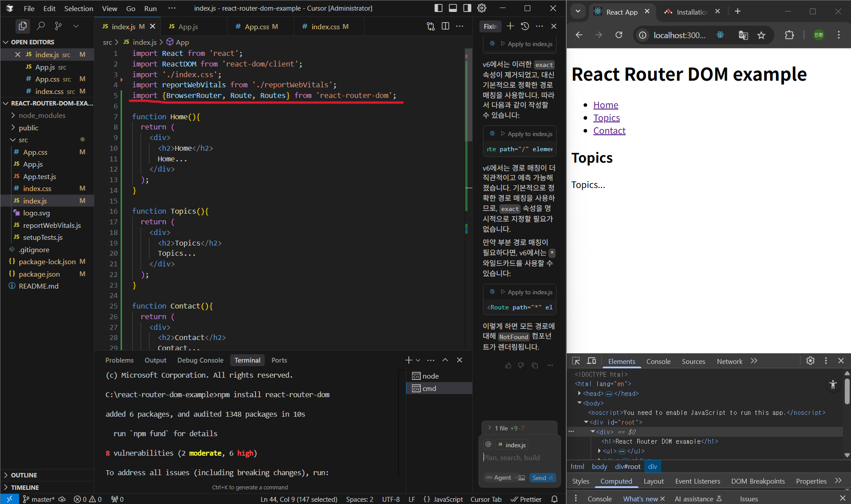
Task: Maximize the terminal panel chevron
Action: (445, 360)
